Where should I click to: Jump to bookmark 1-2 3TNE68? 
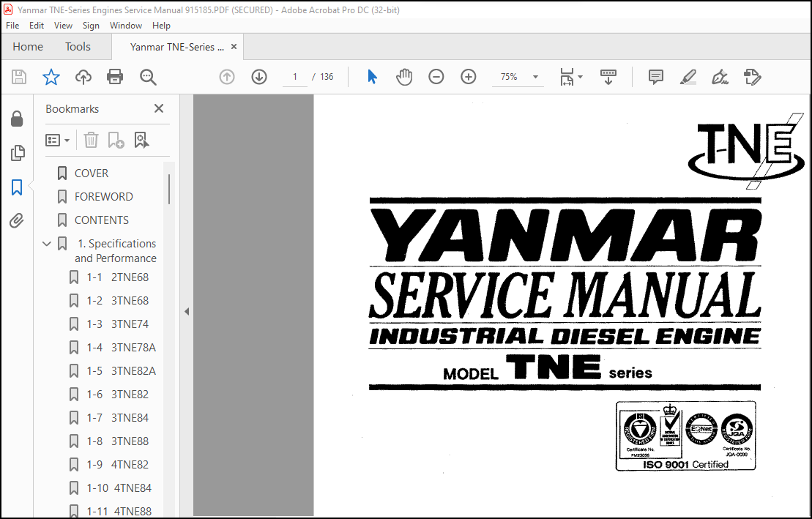(118, 300)
